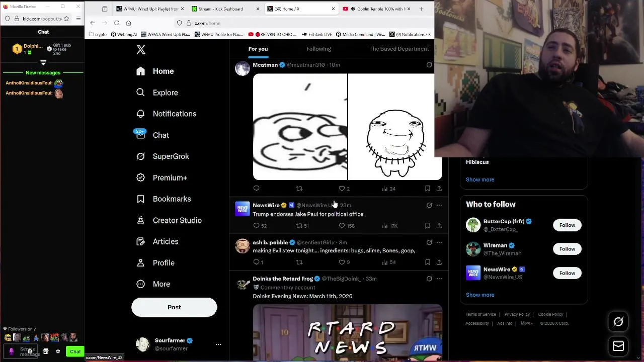Image resolution: width=644 pixels, height=362 pixels.
Task: Open floating messages envelope button
Action: point(618,346)
